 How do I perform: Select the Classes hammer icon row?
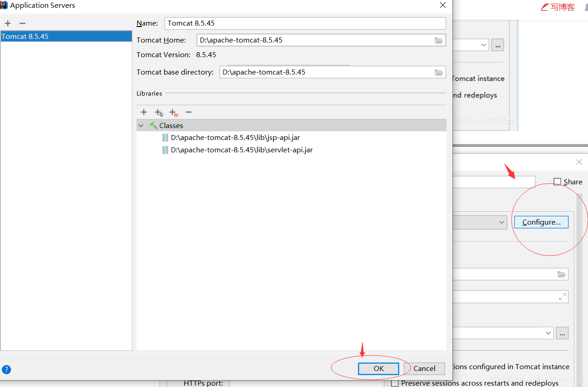coord(291,125)
